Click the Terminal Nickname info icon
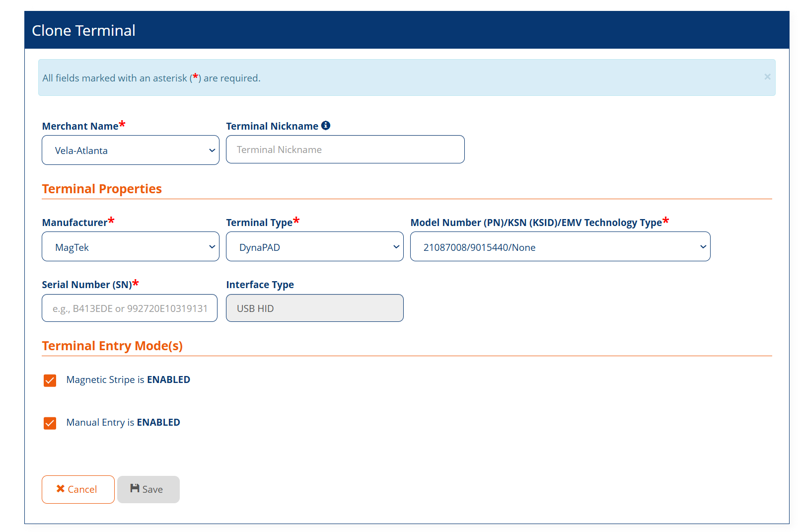This screenshot has width=798, height=532. [326, 126]
